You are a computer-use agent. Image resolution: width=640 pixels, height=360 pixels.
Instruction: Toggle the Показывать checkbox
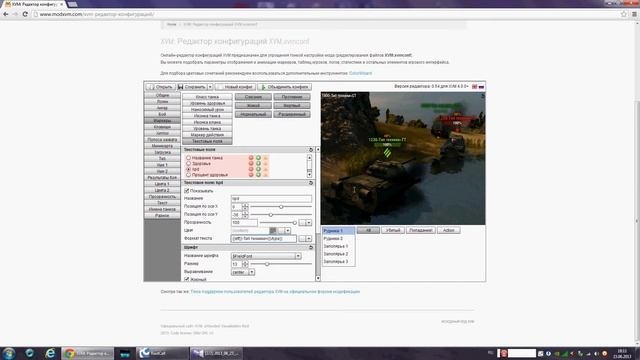[x=187, y=191]
